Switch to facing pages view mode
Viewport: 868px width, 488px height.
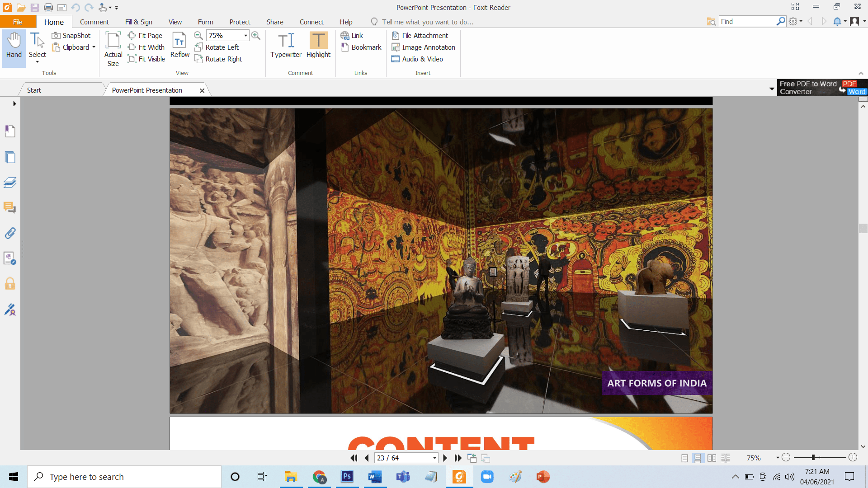click(x=712, y=458)
